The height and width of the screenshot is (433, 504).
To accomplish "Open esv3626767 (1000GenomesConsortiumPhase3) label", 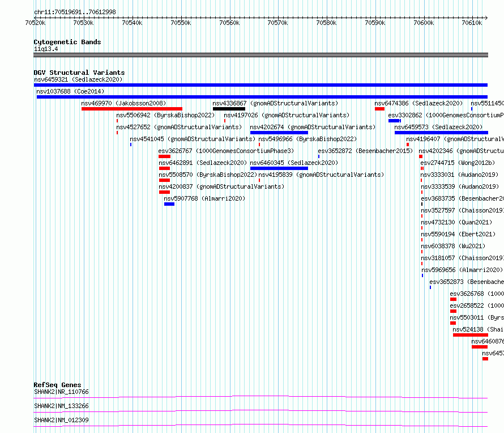I will tap(226, 151).
